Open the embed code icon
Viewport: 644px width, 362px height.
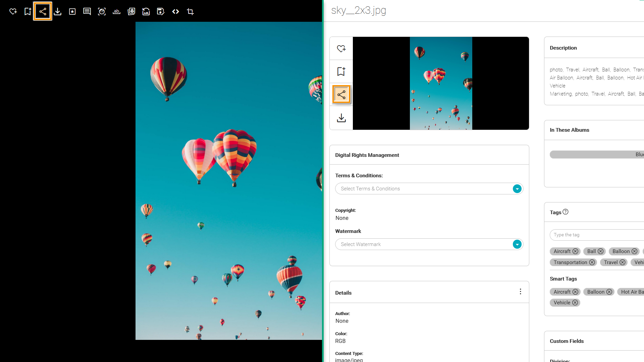tap(175, 12)
